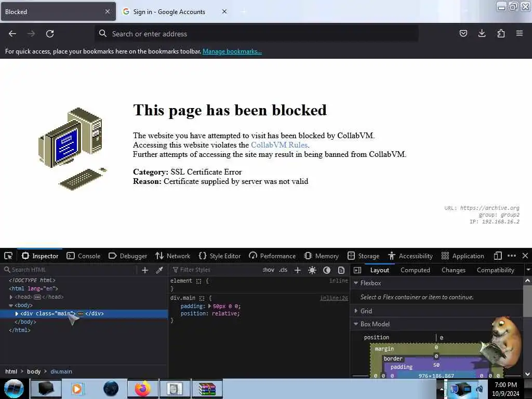Open the Memory tab
532x399 pixels.
(321, 256)
